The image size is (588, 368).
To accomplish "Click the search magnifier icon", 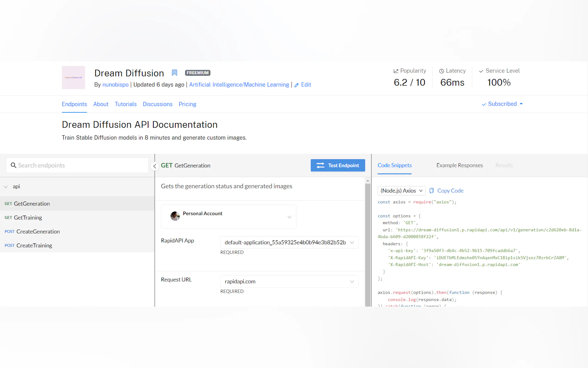I will pos(13,165).
